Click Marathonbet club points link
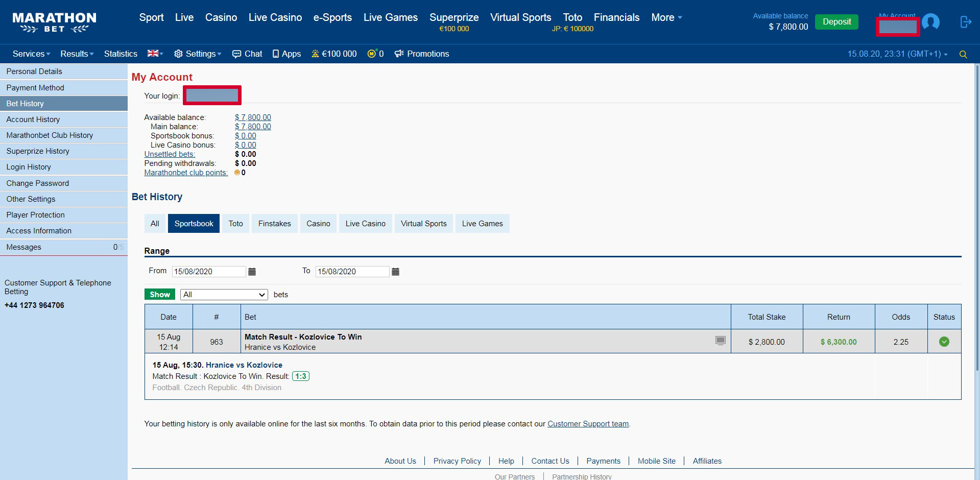The width and height of the screenshot is (980, 480). (x=186, y=173)
